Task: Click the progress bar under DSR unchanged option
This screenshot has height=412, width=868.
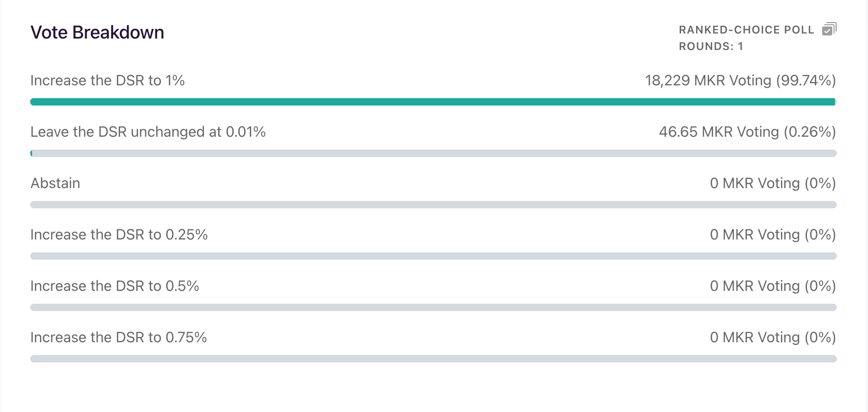Action: pos(434,153)
